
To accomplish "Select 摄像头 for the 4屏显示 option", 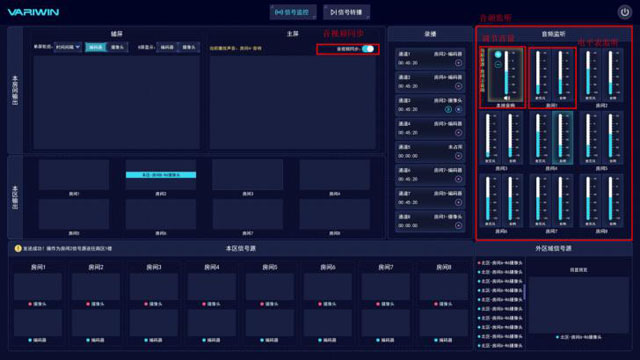I will pyautogui.click(x=189, y=47).
